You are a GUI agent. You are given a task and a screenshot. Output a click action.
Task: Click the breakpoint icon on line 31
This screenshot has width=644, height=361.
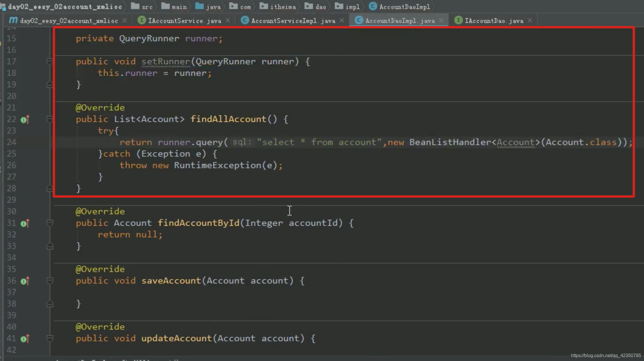click(25, 223)
